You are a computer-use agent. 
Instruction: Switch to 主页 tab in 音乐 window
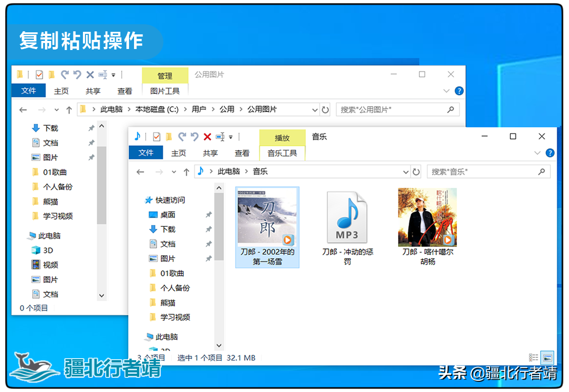(179, 153)
